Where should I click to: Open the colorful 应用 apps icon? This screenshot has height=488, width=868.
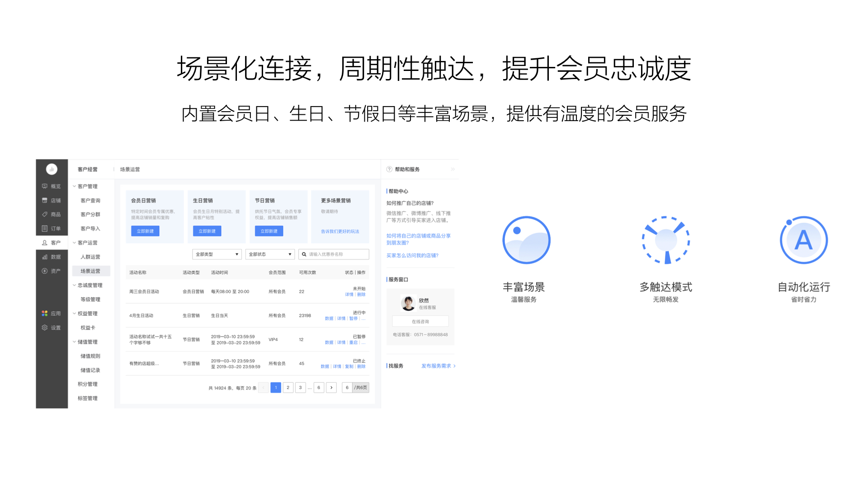45,313
